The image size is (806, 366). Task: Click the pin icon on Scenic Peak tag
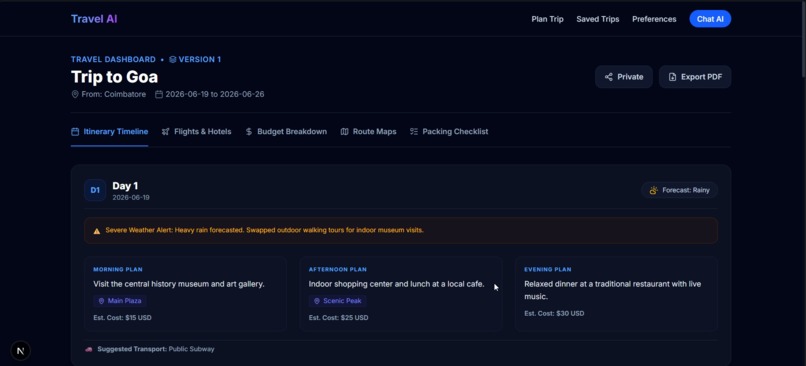(x=317, y=301)
